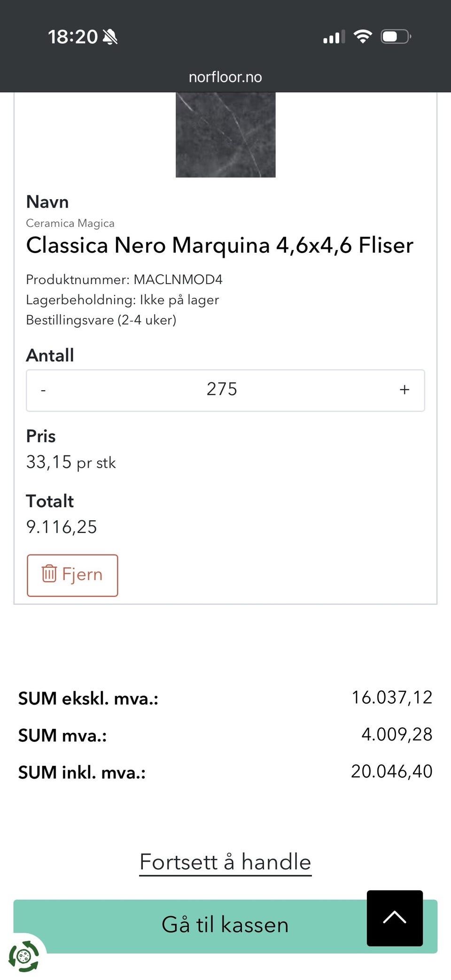
Task: Select the Ceramica Magica brand label
Action: coord(70,223)
